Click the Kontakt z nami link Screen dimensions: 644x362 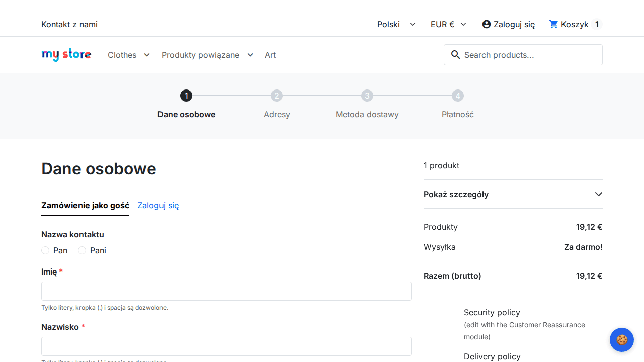(x=69, y=24)
